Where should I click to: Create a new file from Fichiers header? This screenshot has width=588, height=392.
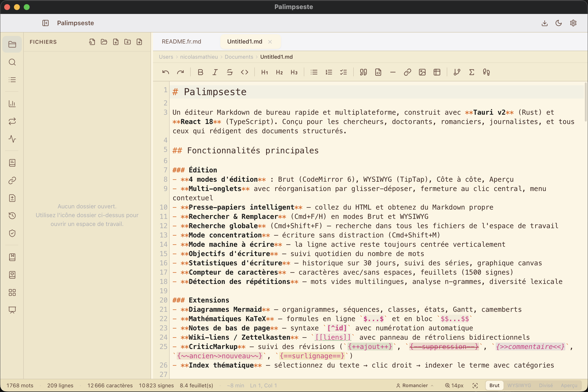coord(116,42)
